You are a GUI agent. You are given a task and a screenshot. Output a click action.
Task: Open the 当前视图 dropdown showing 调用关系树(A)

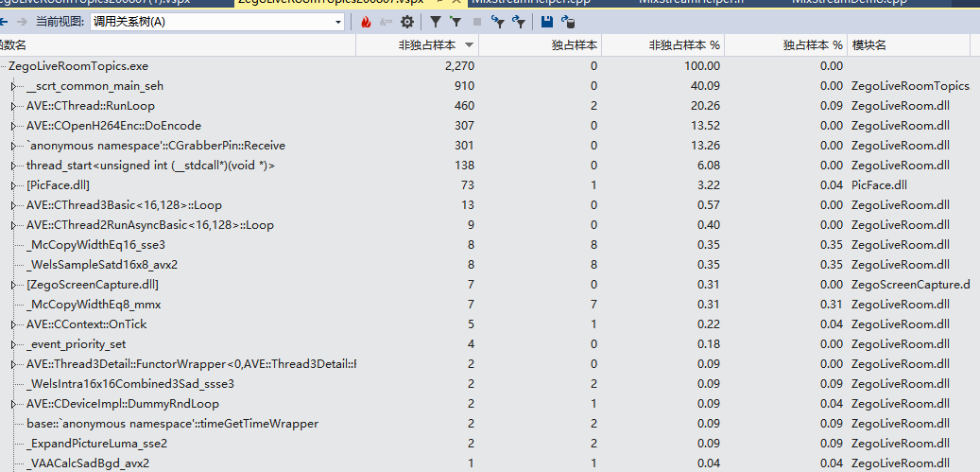click(216, 23)
